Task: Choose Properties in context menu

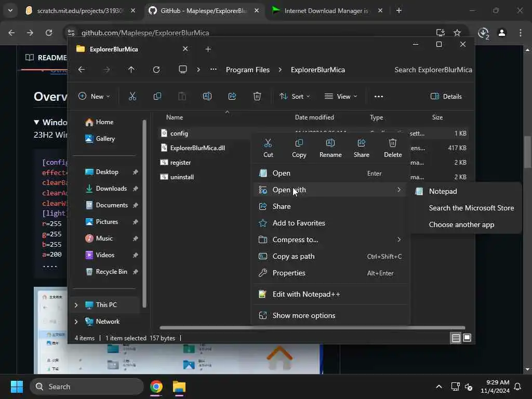Action: [330, 273]
